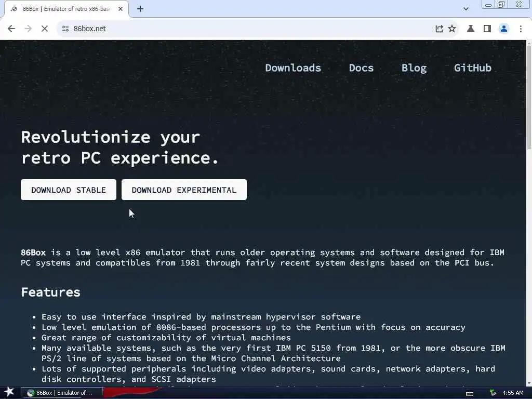Click "Lots of supported peripherals" bullet
This screenshot has height=399, width=532.
(x=268, y=374)
